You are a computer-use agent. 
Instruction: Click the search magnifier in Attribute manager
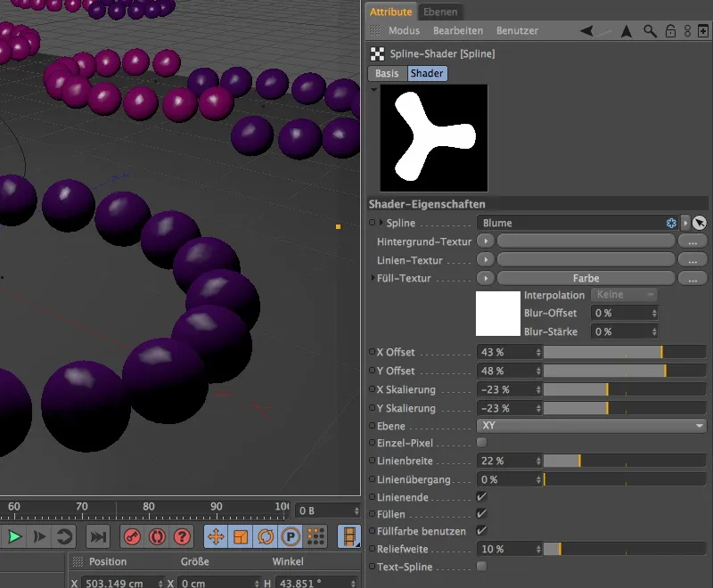click(x=650, y=31)
